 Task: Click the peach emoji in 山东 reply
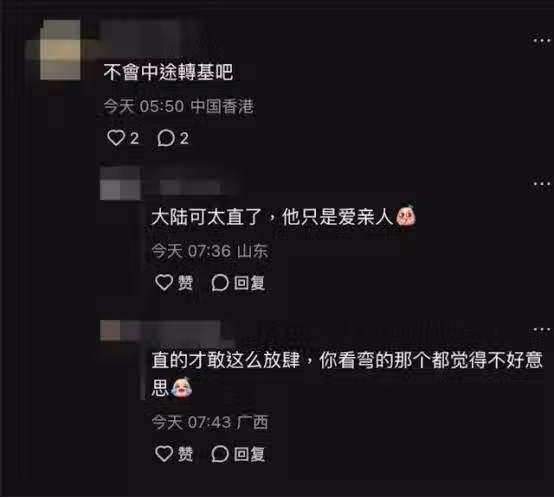[x=406, y=215]
